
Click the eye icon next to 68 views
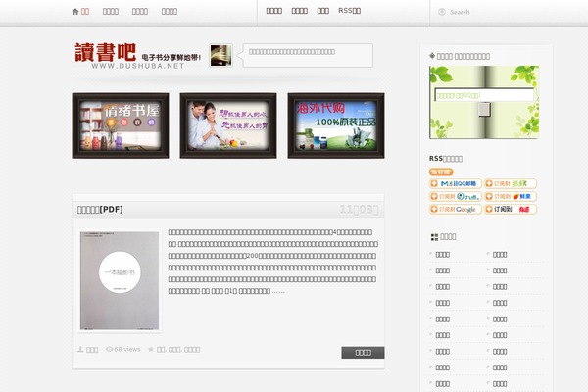click(x=109, y=349)
